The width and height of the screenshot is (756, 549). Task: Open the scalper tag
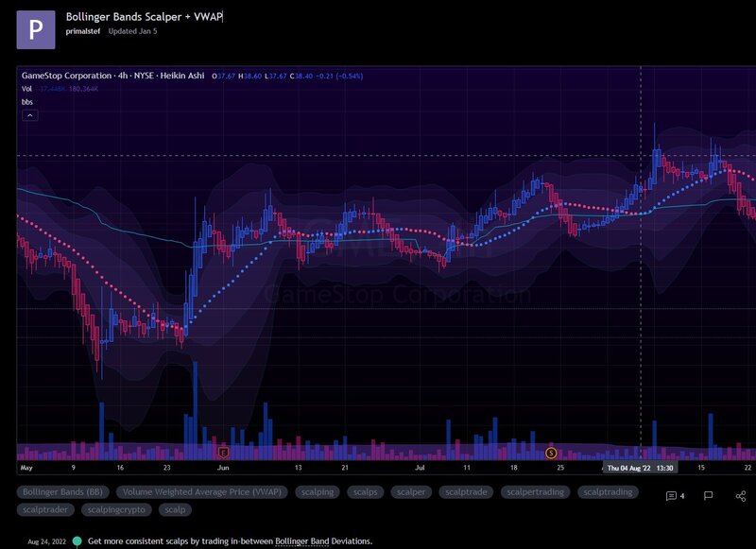click(411, 492)
